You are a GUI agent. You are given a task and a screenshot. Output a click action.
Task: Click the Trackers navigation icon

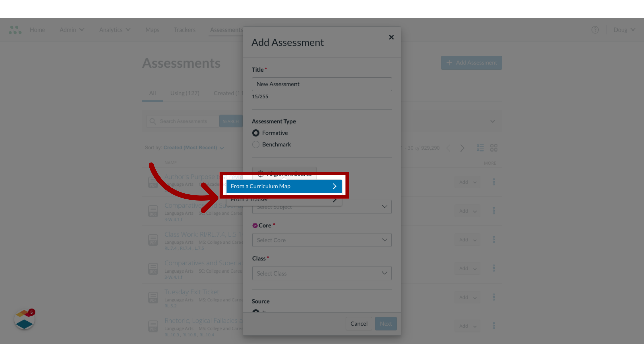184,29
